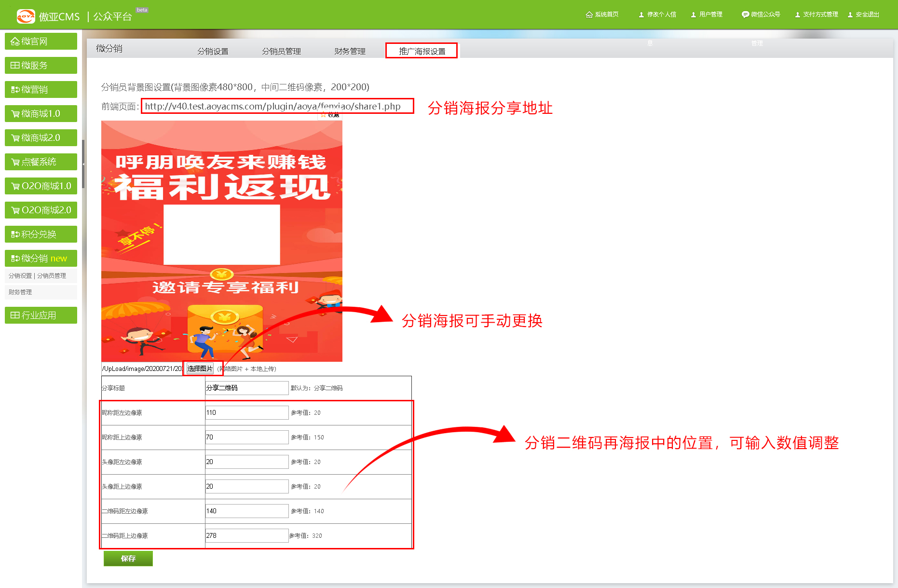The width and height of the screenshot is (898, 588).
Task: Click the 傲亚CMS logo icon
Action: [26, 16]
